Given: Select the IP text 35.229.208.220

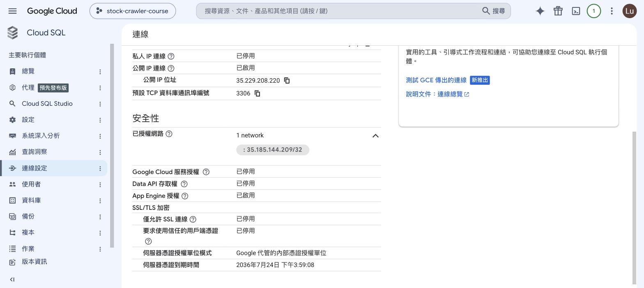Looking at the screenshot, I should (x=258, y=81).
